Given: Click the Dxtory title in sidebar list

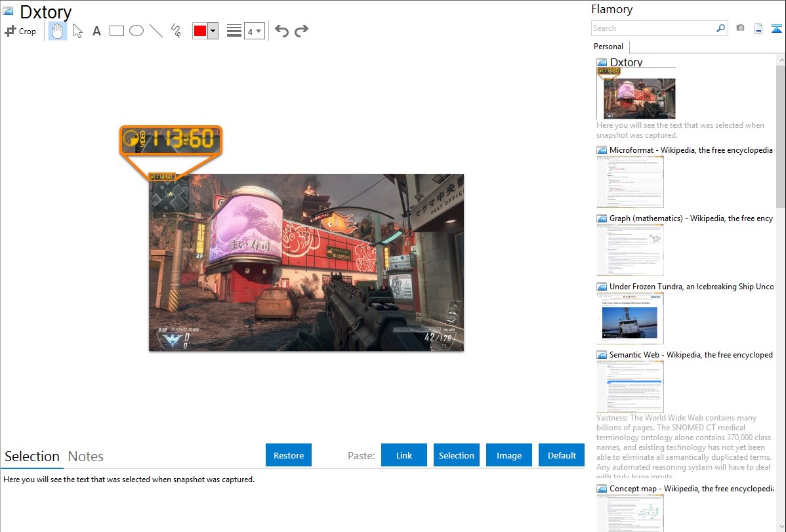Looking at the screenshot, I should [x=626, y=62].
